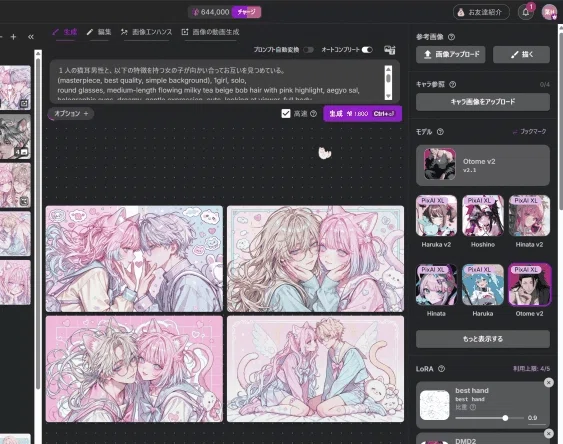Image resolution: width=563 pixels, height=444 pixels.
Task: Select the Haruka model
Action: (483, 285)
